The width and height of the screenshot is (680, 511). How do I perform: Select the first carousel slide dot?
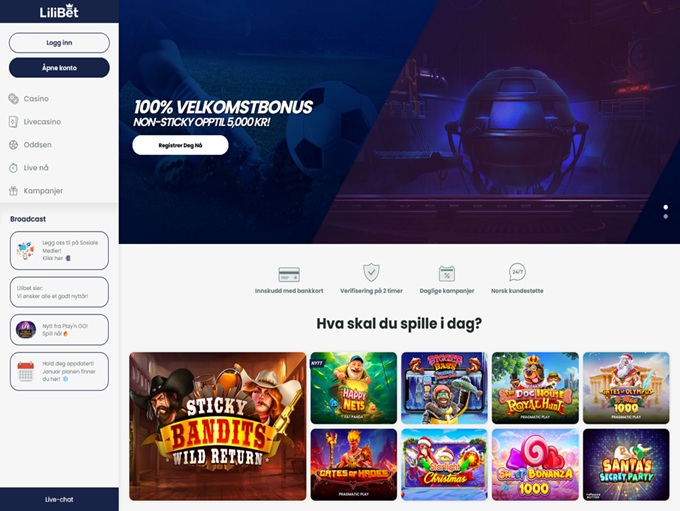(666, 207)
